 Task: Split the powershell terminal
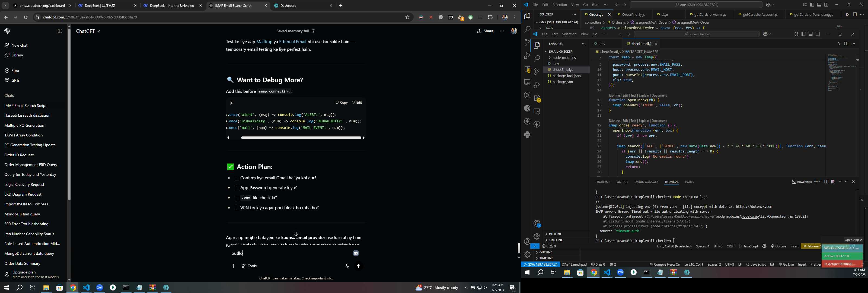pos(826,182)
